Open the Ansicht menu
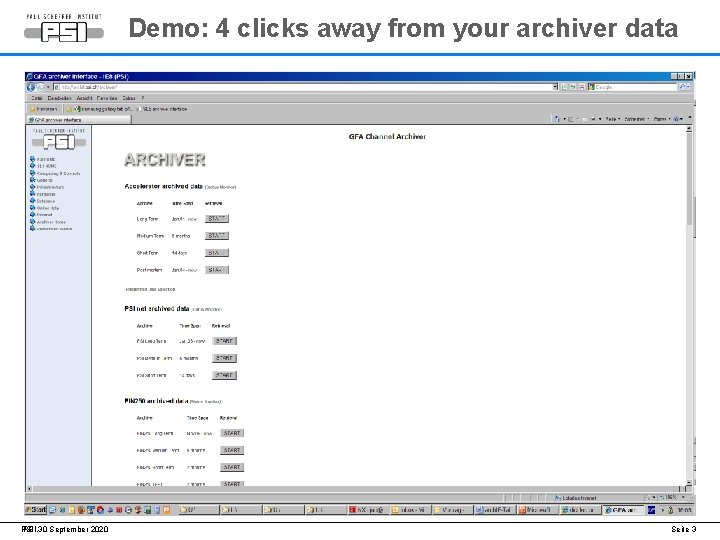The image size is (720, 540). pyautogui.click(x=84, y=98)
